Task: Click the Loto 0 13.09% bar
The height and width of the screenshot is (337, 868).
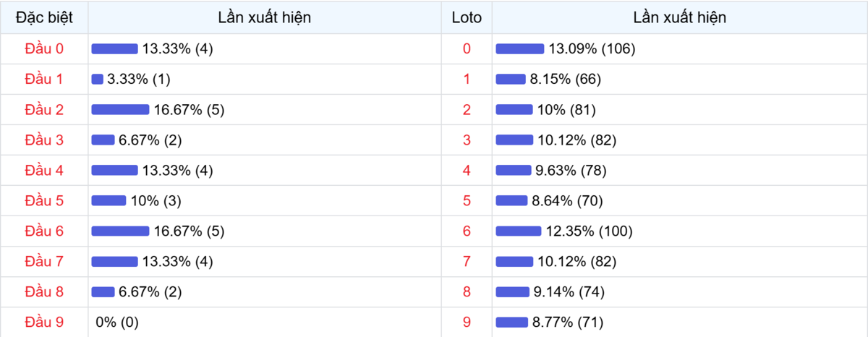Action: [x=519, y=48]
